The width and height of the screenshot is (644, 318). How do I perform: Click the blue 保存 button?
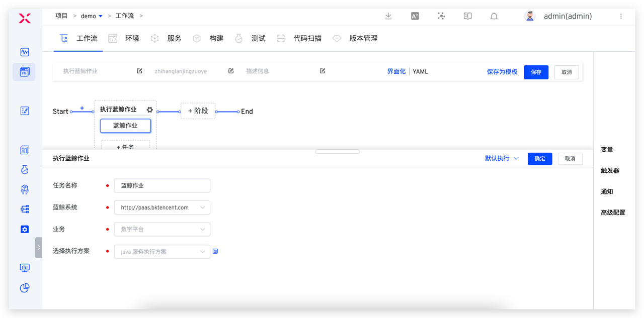[536, 72]
